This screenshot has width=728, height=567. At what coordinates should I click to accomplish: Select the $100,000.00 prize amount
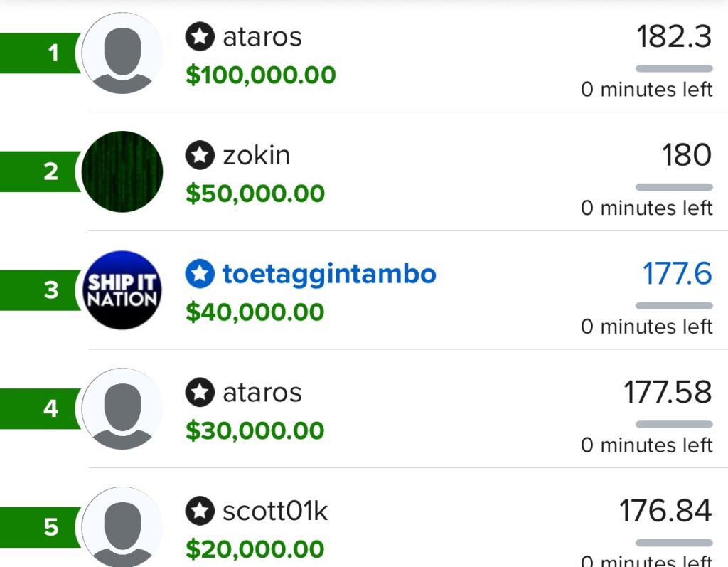(x=260, y=75)
